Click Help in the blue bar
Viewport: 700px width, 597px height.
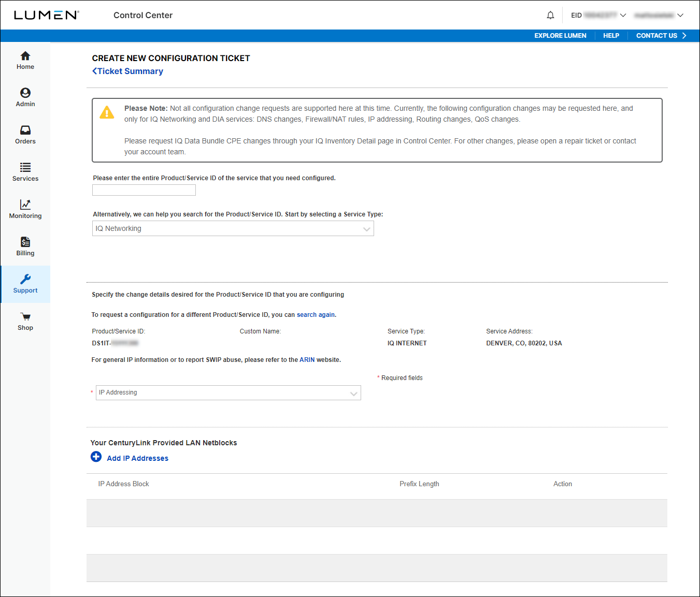pos(611,36)
